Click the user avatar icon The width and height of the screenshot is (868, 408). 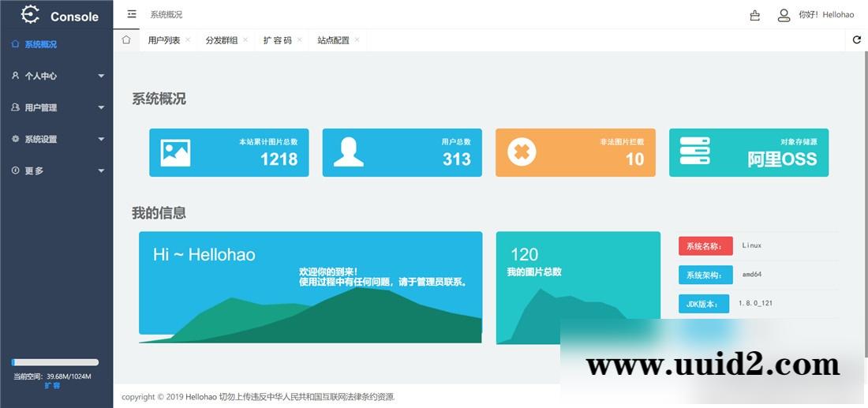(784, 15)
